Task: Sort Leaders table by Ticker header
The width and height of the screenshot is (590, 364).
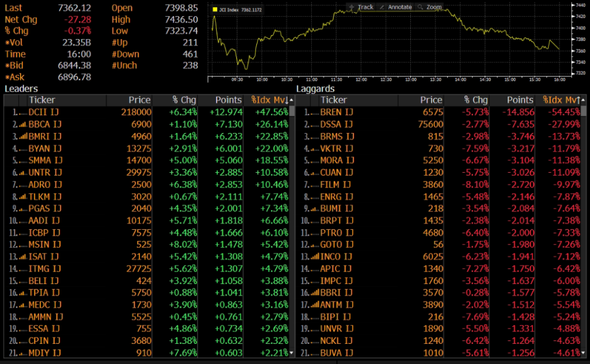Action: coord(42,100)
